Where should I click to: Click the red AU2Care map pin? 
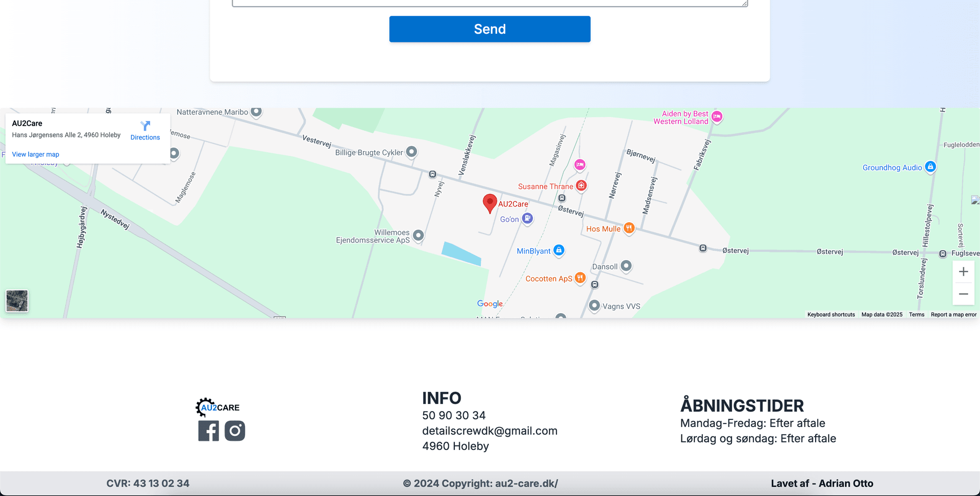489,203
